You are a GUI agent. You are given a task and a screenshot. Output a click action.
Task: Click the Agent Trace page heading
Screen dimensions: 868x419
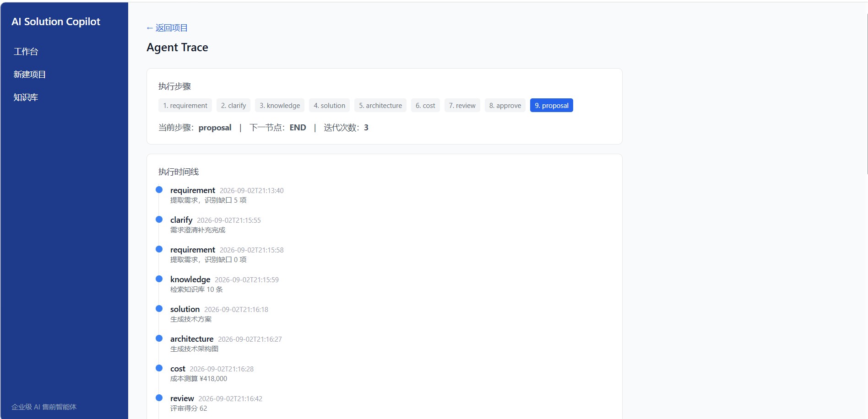point(177,48)
